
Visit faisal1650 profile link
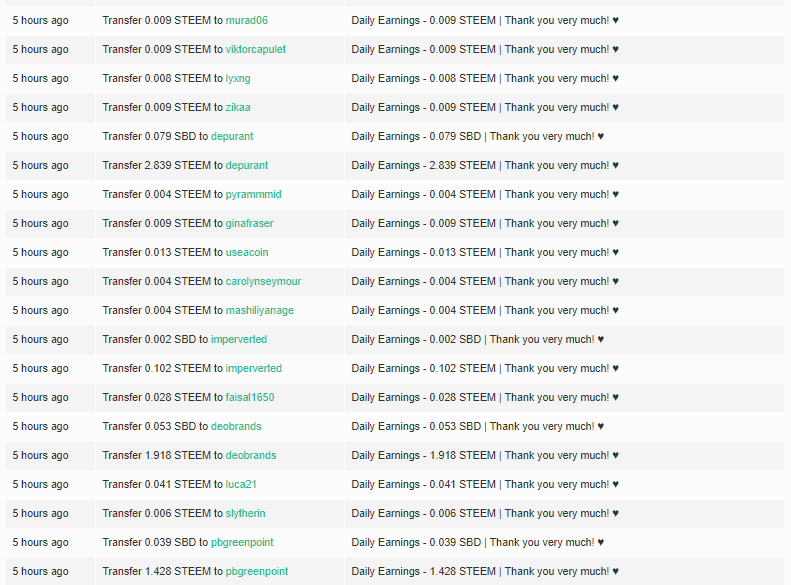(250, 397)
